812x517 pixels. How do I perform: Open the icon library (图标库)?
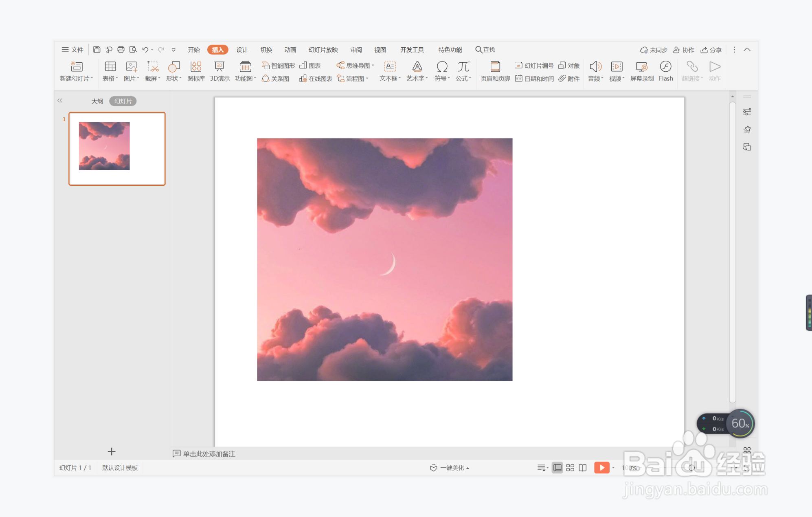[x=196, y=71]
